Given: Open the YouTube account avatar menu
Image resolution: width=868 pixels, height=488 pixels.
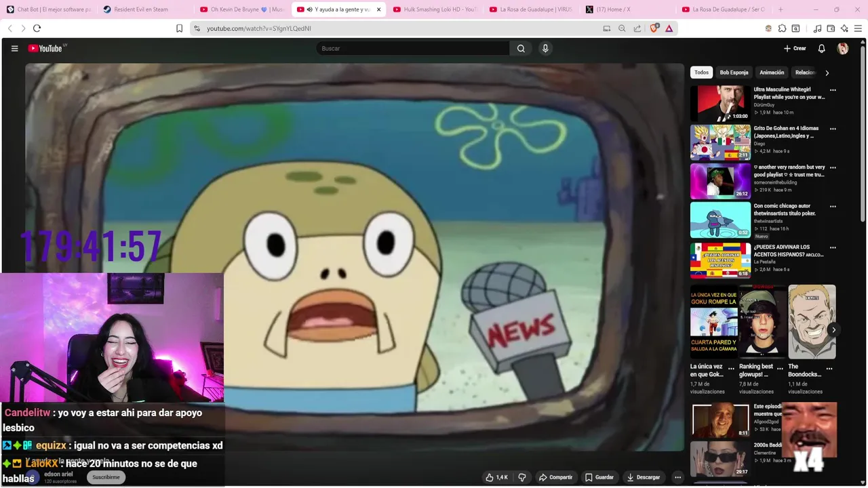Looking at the screenshot, I should point(843,48).
